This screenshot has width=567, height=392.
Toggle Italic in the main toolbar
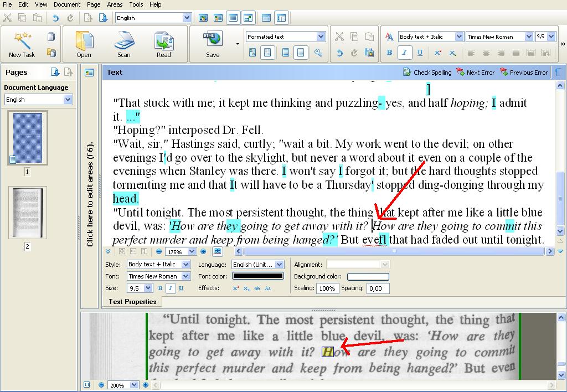pyautogui.click(x=405, y=53)
